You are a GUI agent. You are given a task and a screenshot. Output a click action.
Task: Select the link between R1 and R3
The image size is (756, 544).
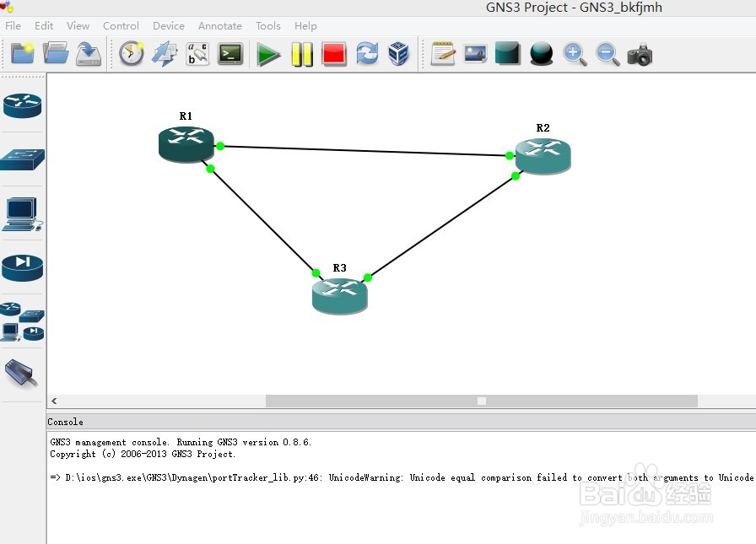click(x=262, y=221)
